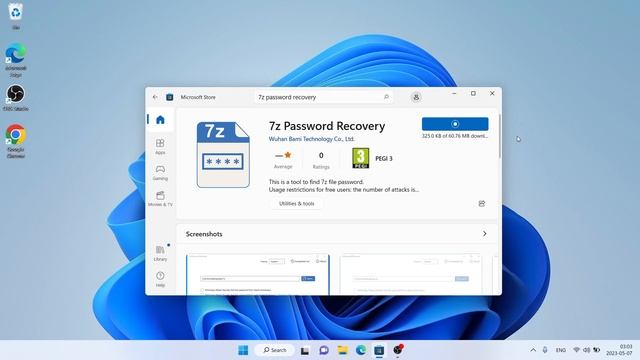Click the 7z Password Recovery app icon
This screenshot has width=640, height=360.
coord(223,155)
